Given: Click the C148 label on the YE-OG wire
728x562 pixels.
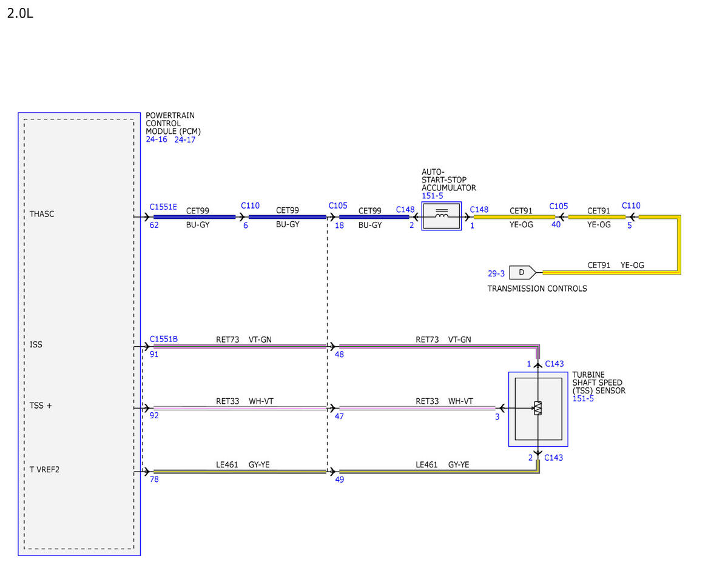Looking at the screenshot, I should [x=479, y=210].
